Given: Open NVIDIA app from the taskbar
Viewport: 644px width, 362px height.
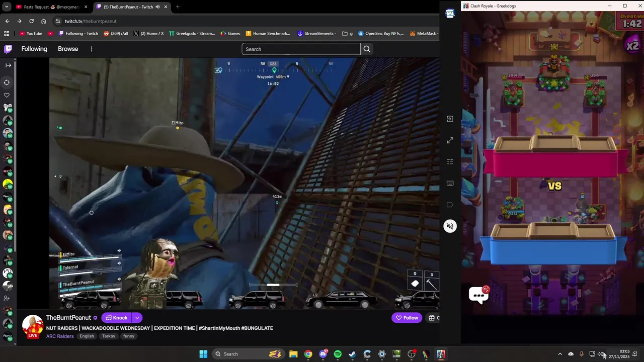Looking at the screenshot, I should pos(396,354).
